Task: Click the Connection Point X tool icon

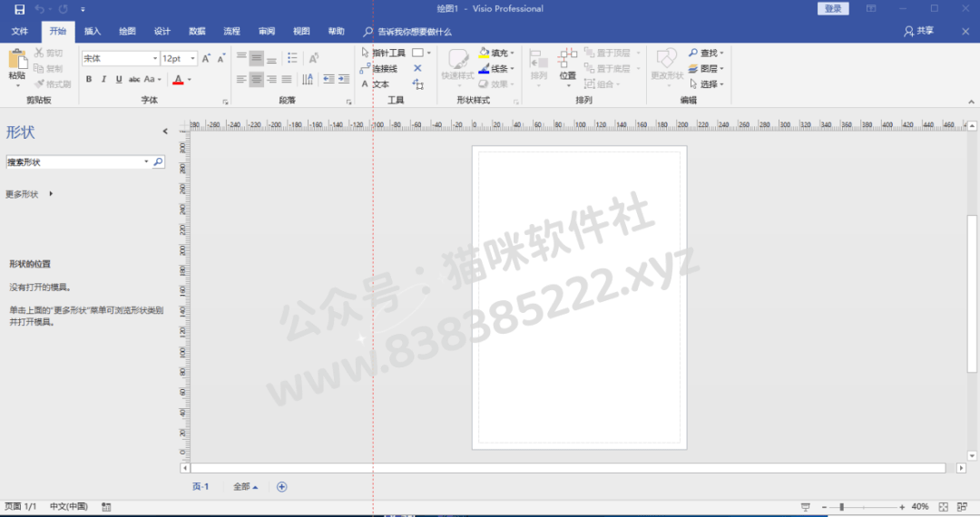Action: pos(417,68)
